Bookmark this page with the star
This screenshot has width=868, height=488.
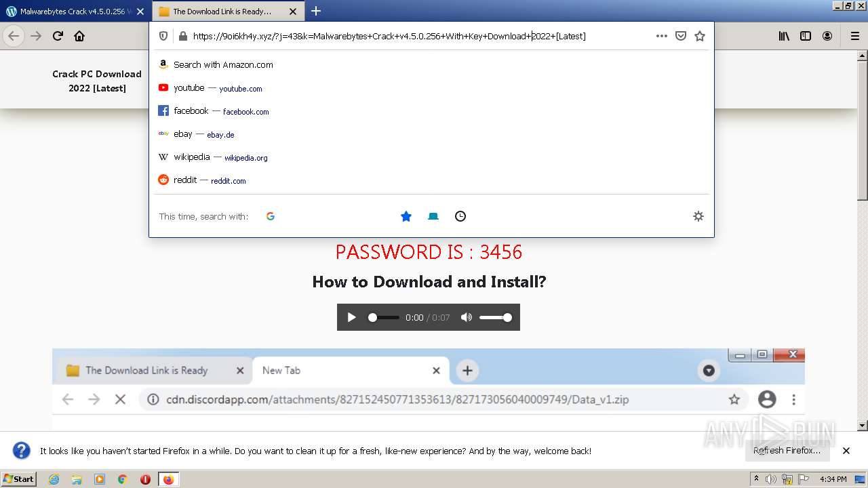click(x=700, y=36)
